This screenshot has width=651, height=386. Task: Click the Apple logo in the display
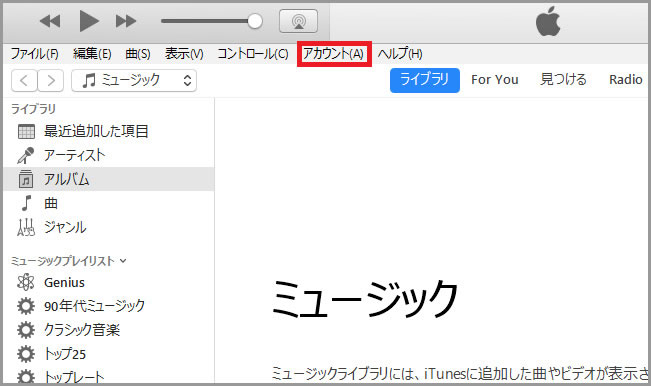pos(548,21)
